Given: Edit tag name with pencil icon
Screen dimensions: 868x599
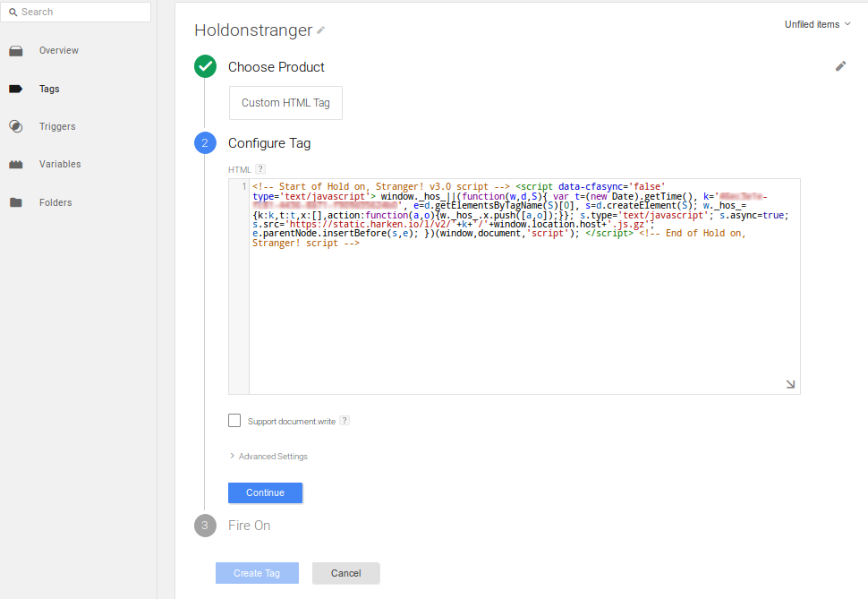Looking at the screenshot, I should coord(320,30).
